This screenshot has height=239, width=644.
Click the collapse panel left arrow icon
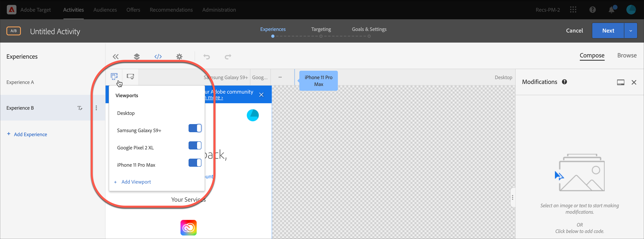pos(115,56)
